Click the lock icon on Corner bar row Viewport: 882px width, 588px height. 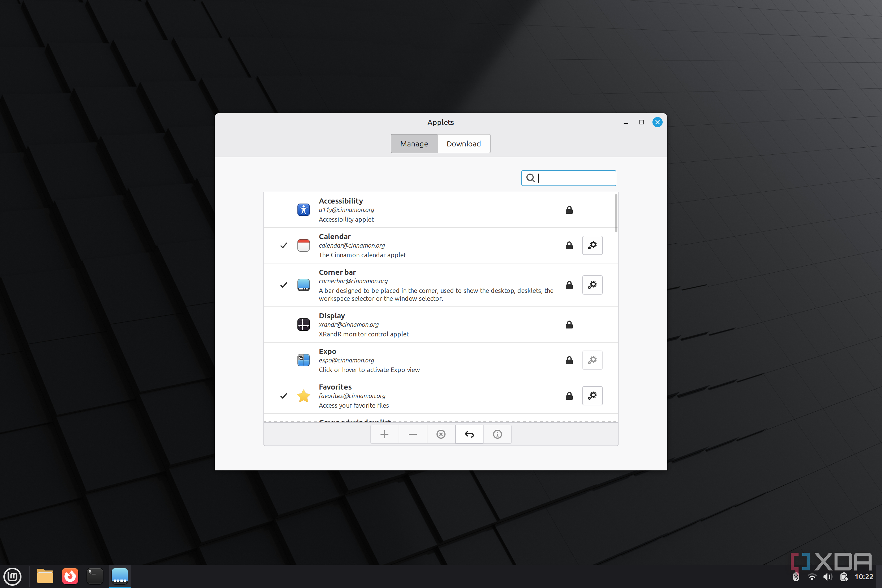pos(569,285)
